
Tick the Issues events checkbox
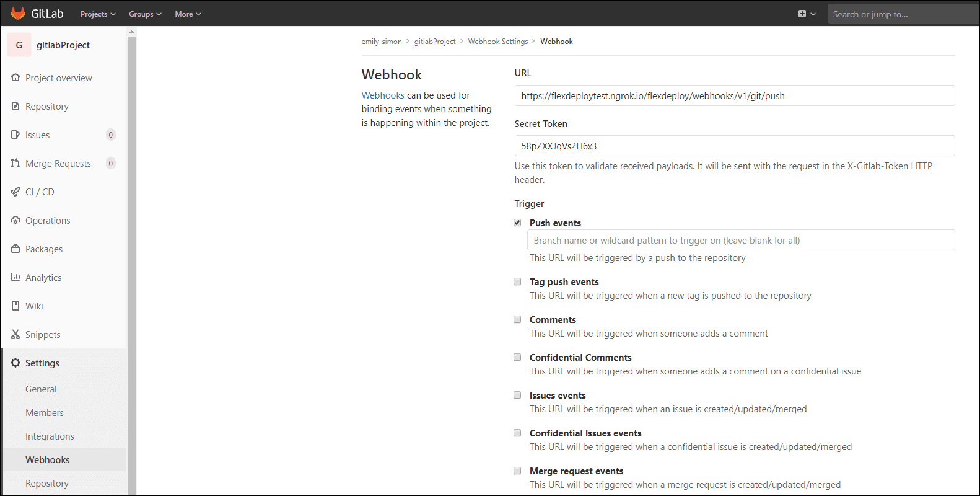click(x=517, y=395)
